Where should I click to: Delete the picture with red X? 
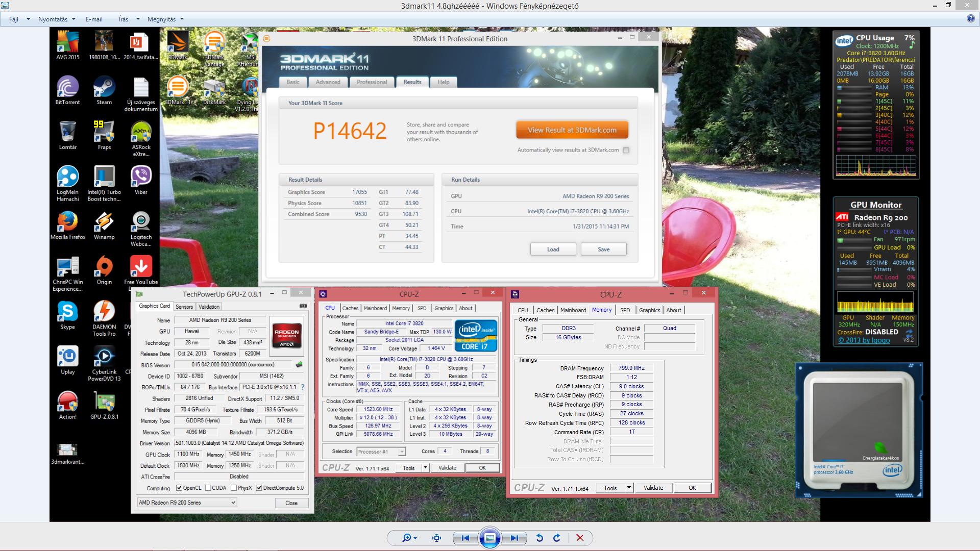tap(580, 538)
